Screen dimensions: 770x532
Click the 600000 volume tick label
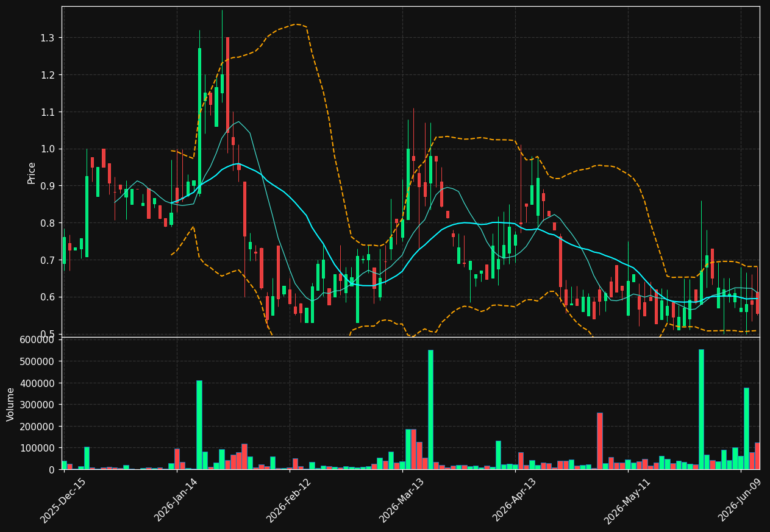tap(38, 340)
